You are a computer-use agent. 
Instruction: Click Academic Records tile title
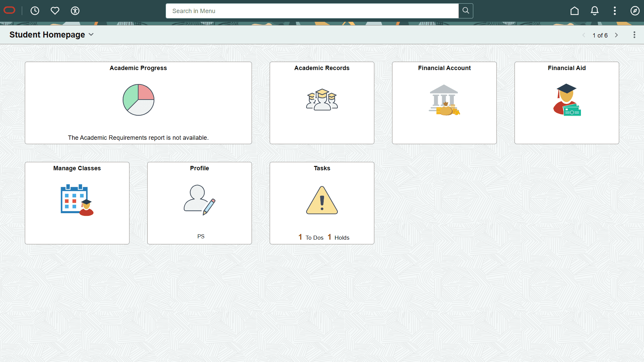322,68
